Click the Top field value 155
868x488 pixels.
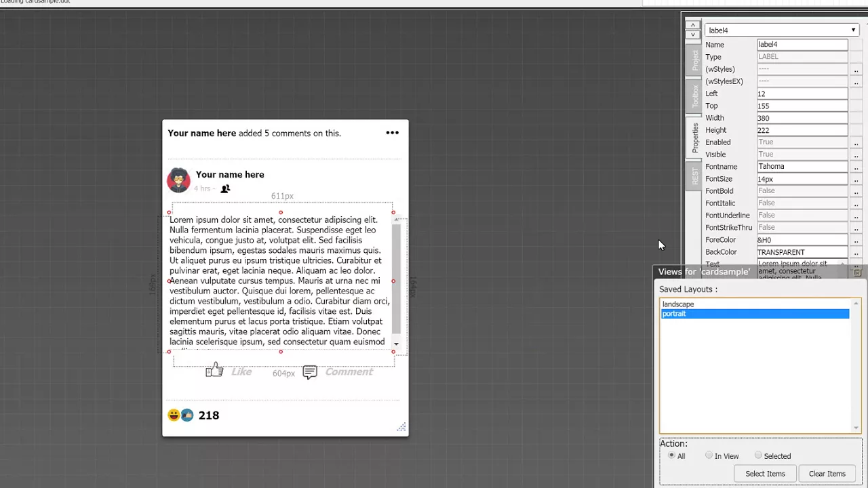[x=802, y=106]
